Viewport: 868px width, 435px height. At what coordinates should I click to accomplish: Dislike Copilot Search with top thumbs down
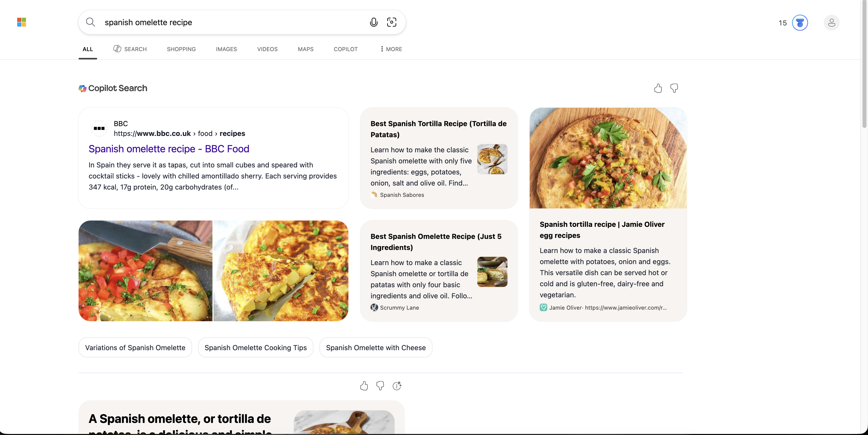[x=674, y=88]
